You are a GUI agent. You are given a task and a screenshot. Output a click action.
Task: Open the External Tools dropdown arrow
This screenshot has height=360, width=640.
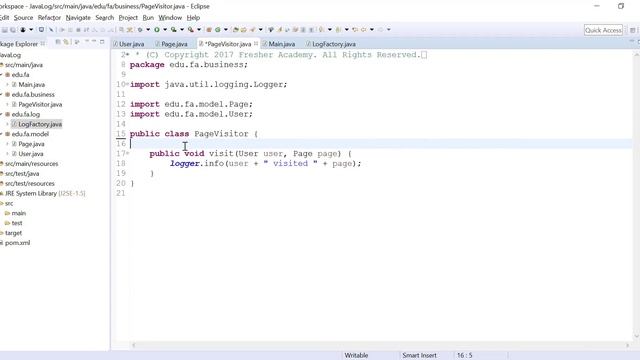(199, 29)
